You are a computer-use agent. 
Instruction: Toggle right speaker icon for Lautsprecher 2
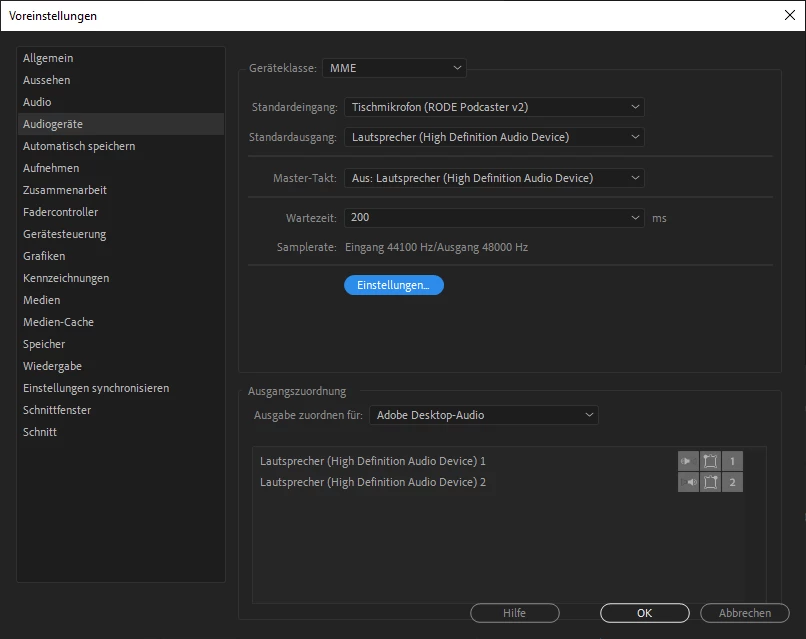(x=688, y=482)
